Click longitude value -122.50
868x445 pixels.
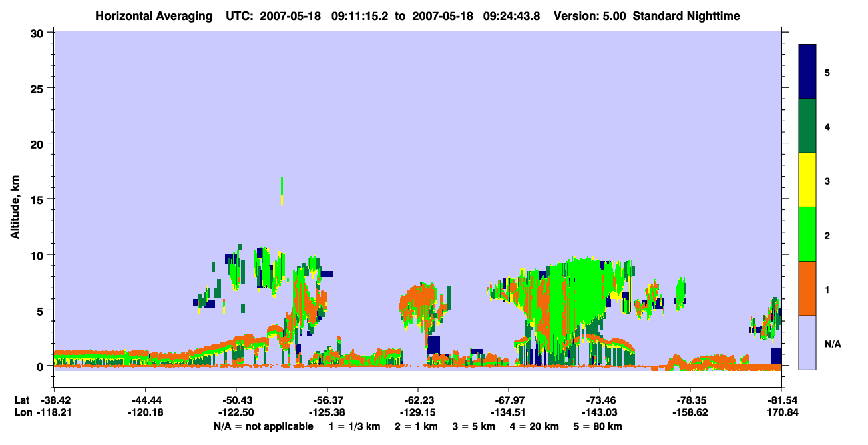click(x=236, y=412)
